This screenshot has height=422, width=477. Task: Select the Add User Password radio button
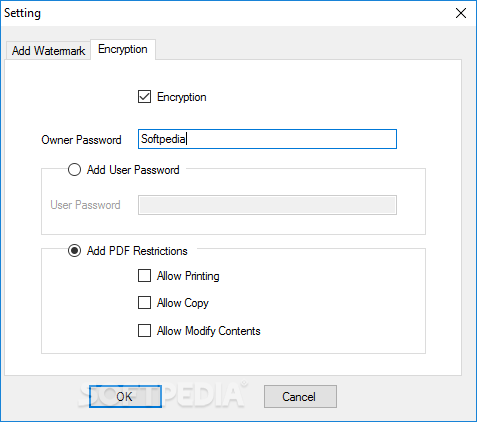pos(74,170)
